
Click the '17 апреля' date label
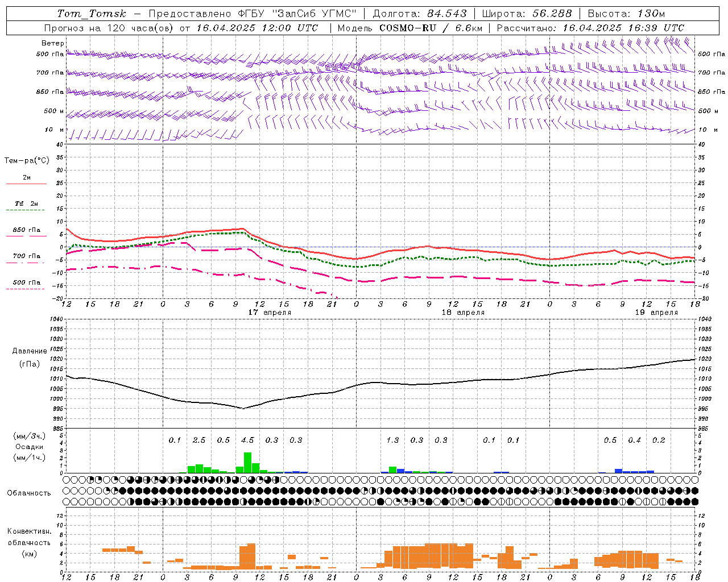click(270, 313)
